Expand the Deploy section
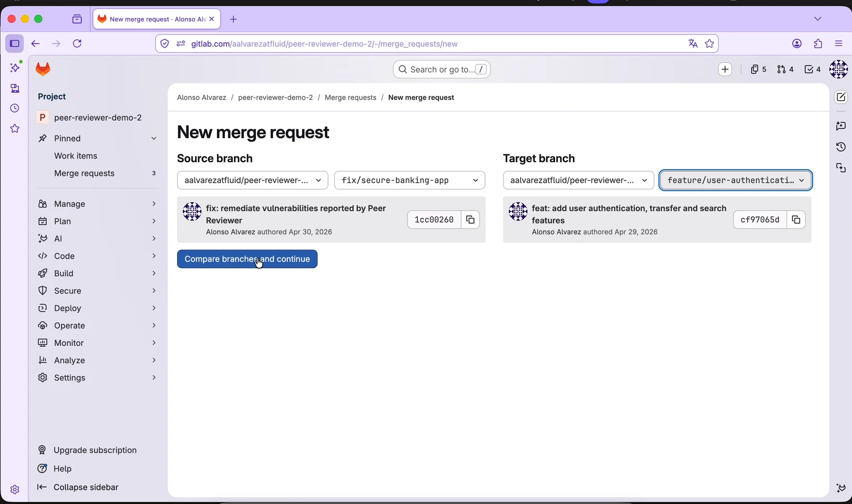This screenshot has height=504, width=852. [97, 308]
